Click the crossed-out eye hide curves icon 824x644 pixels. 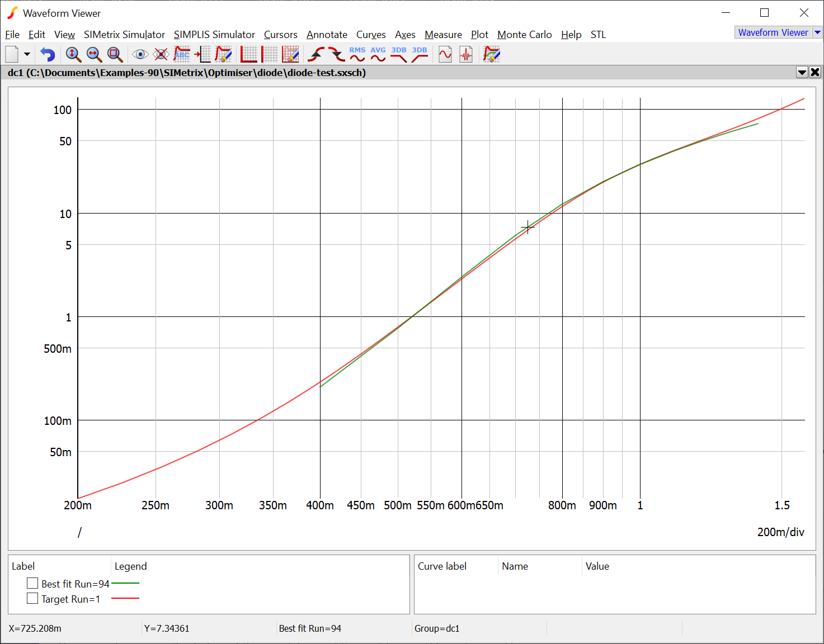(x=161, y=54)
